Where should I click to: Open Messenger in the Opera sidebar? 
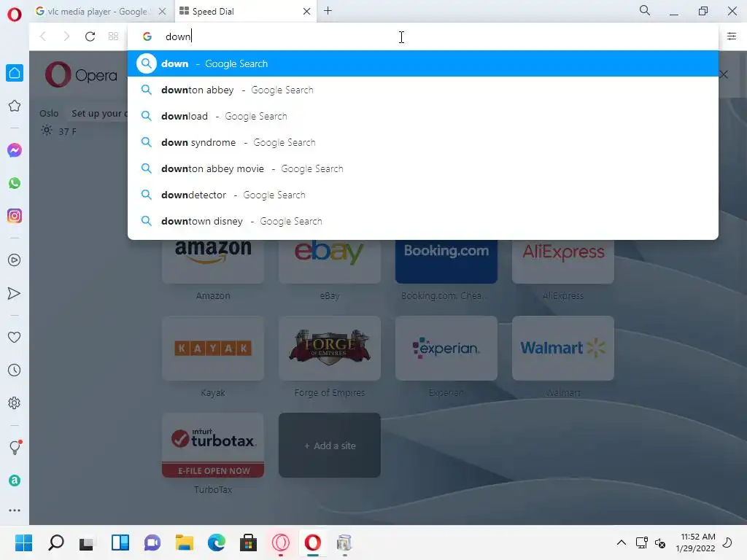(15, 150)
